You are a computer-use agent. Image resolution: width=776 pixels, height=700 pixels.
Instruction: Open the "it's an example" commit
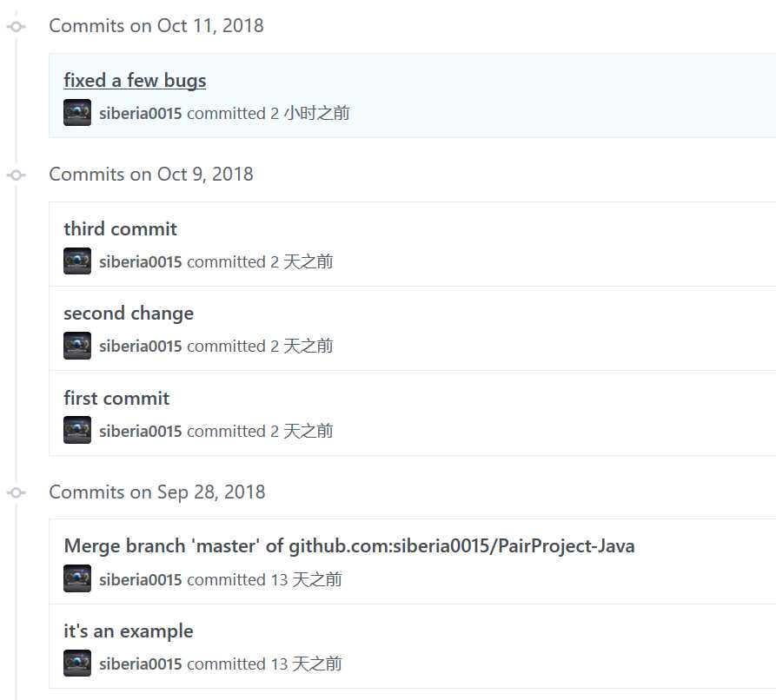[129, 631]
